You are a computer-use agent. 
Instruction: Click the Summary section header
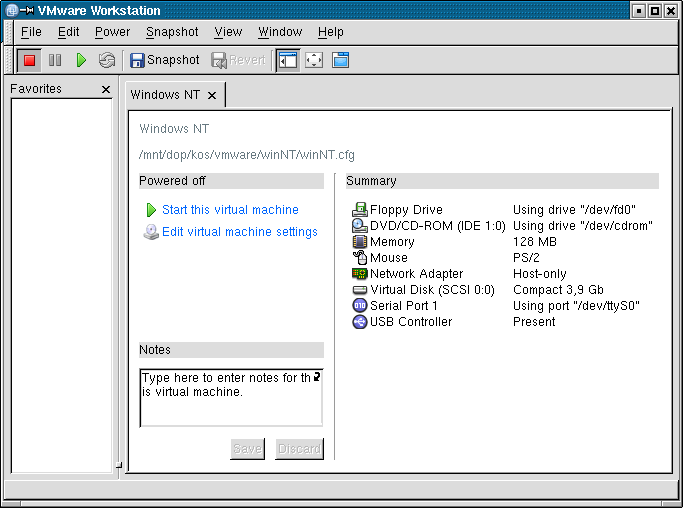(502, 181)
